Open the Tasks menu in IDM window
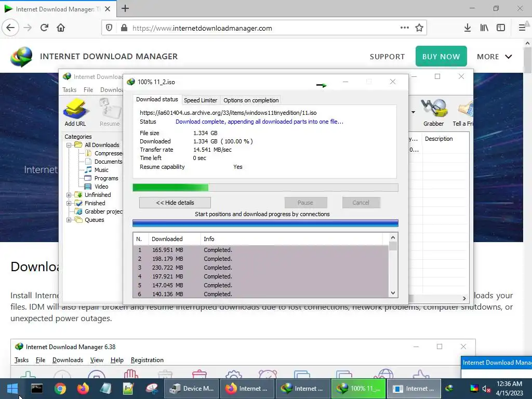532x399 pixels. (x=69, y=89)
